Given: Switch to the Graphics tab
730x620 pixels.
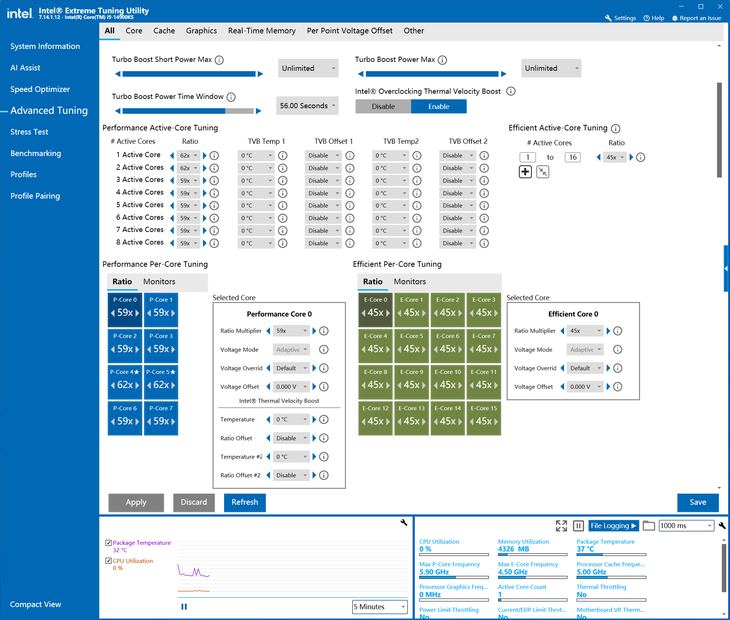Looking at the screenshot, I should [x=201, y=31].
